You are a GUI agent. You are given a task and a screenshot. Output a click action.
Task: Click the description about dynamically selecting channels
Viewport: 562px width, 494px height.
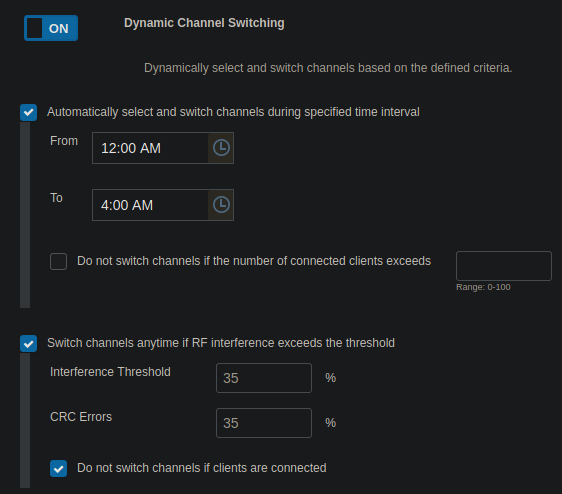tap(328, 68)
